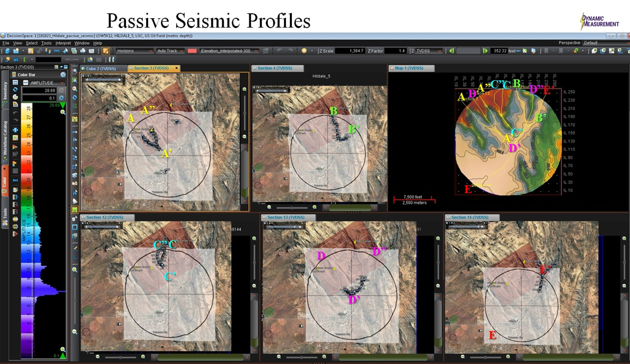
Task: Click the home icon beside the feet field
Action: click(x=525, y=51)
